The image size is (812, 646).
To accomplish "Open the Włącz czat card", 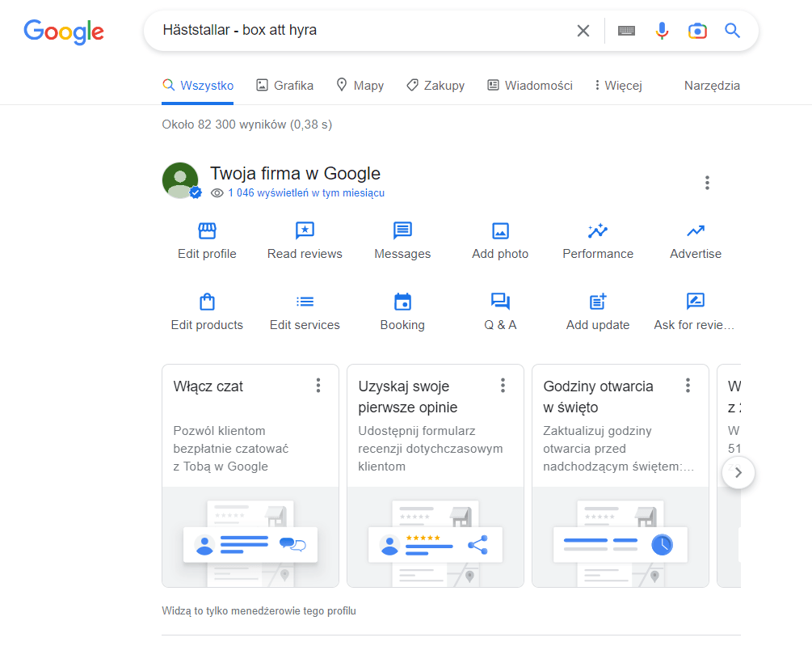I will click(250, 475).
